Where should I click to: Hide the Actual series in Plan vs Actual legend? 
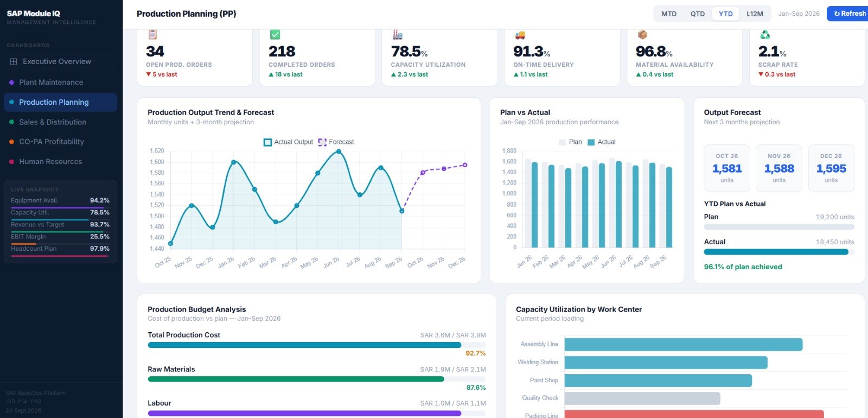602,142
